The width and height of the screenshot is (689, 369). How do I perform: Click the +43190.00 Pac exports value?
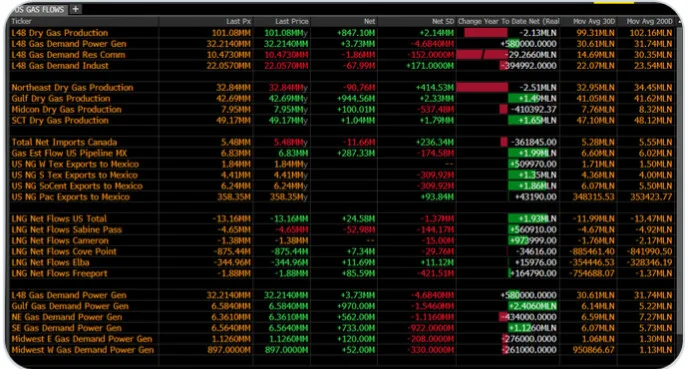click(x=536, y=197)
